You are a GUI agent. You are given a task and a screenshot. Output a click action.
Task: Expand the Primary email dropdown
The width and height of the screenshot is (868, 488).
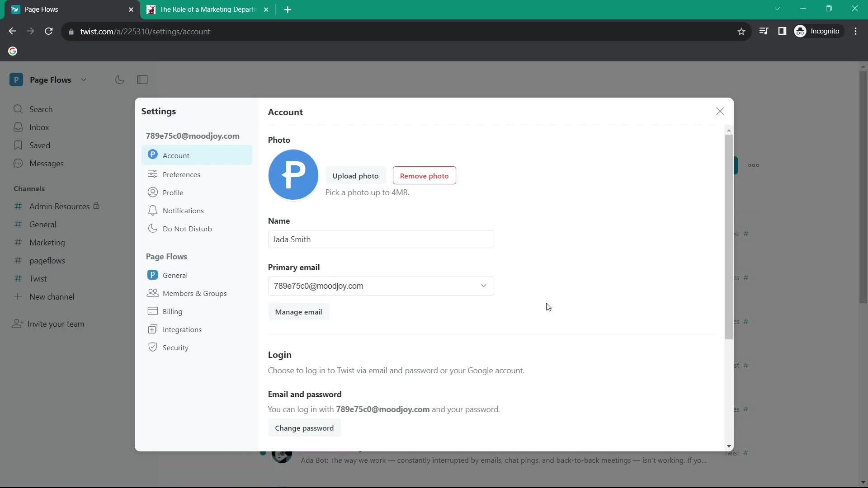(381, 286)
